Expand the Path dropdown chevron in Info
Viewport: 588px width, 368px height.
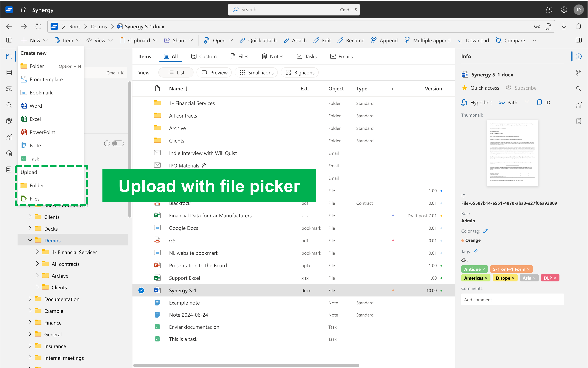527,102
